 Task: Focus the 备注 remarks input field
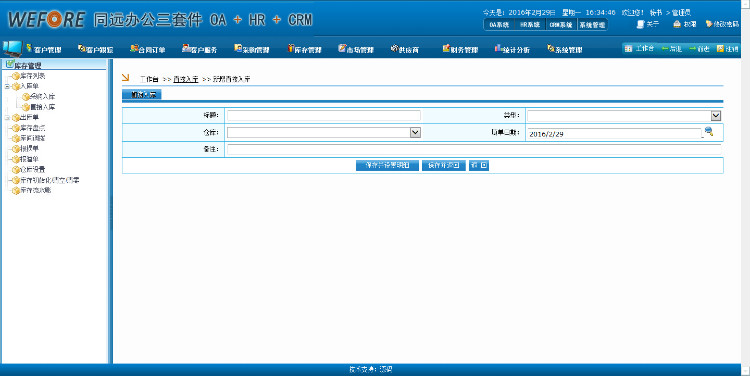474,149
